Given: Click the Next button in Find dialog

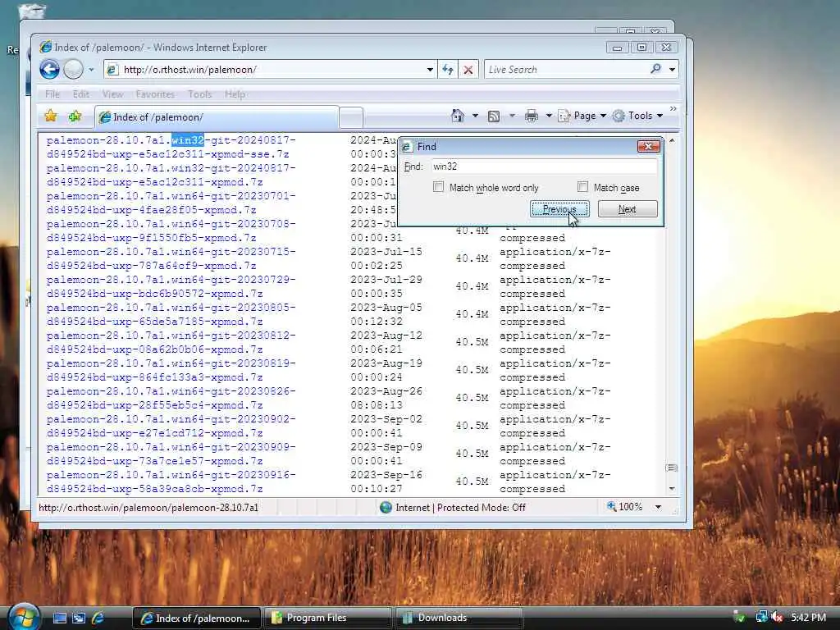Looking at the screenshot, I should (x=628, y=209).
